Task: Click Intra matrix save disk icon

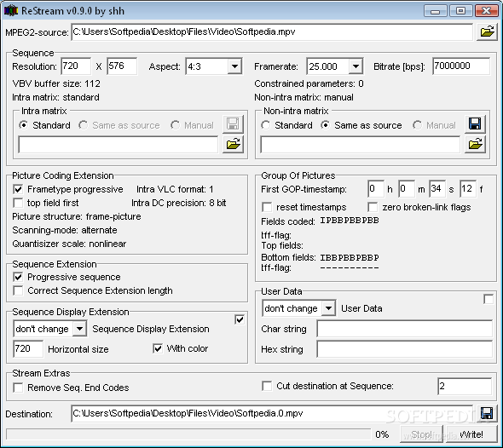Action: click(x=233, y=124)
